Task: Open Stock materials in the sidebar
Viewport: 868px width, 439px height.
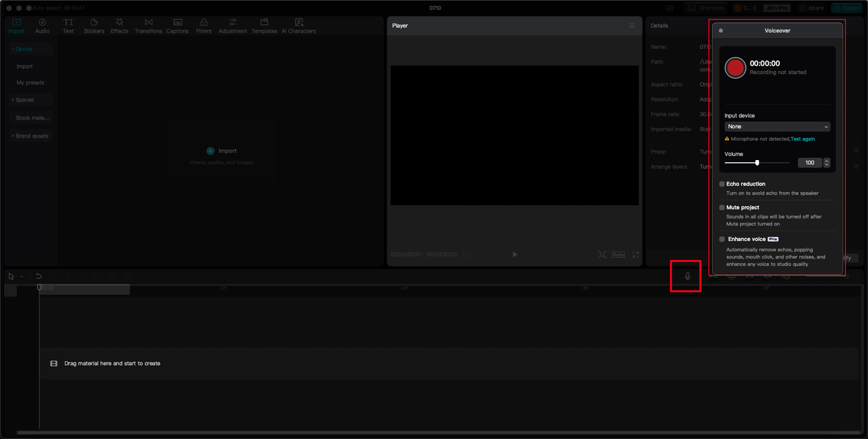Action: pos(33,118)
